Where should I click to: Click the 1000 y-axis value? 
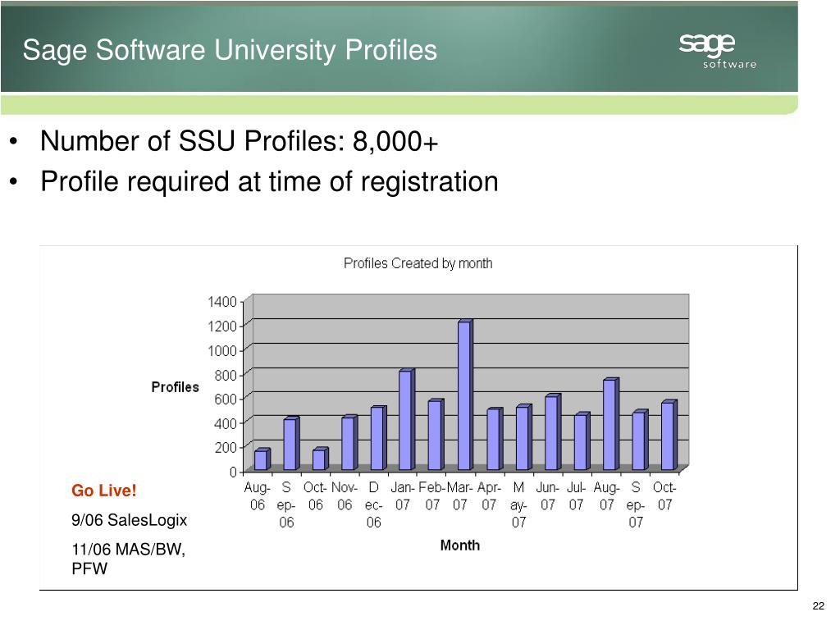pyautogui.click(x=221, y=351)
